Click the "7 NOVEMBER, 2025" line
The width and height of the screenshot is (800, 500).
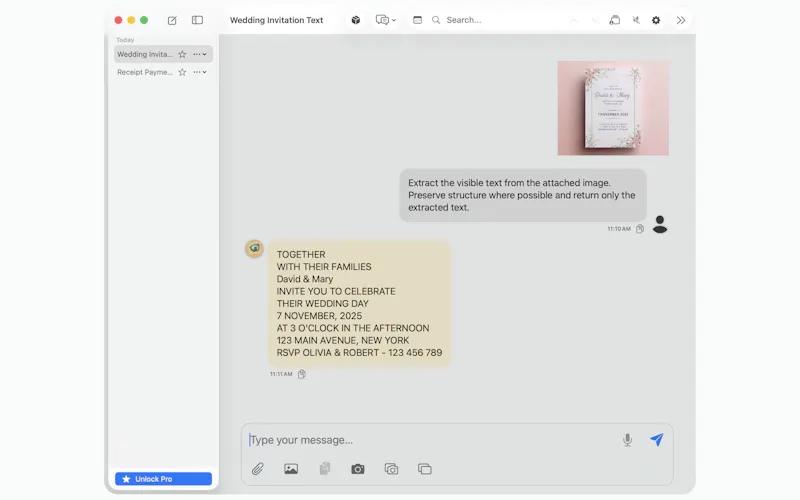coord(319,316)
